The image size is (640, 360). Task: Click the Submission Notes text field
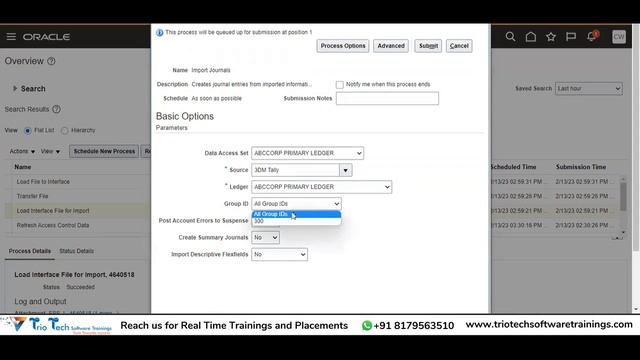[387, 98]
